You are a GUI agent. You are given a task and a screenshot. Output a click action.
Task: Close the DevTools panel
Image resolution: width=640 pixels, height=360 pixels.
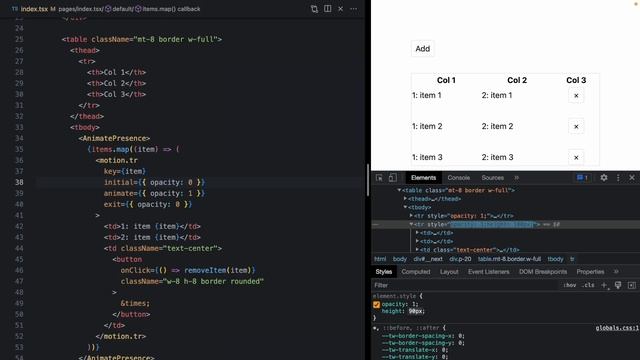[632, 178]
